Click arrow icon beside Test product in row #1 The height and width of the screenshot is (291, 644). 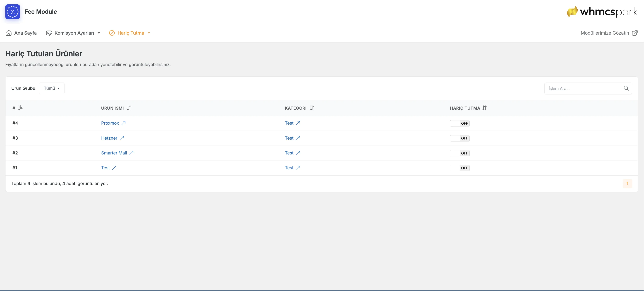click(x=114, y=167)
